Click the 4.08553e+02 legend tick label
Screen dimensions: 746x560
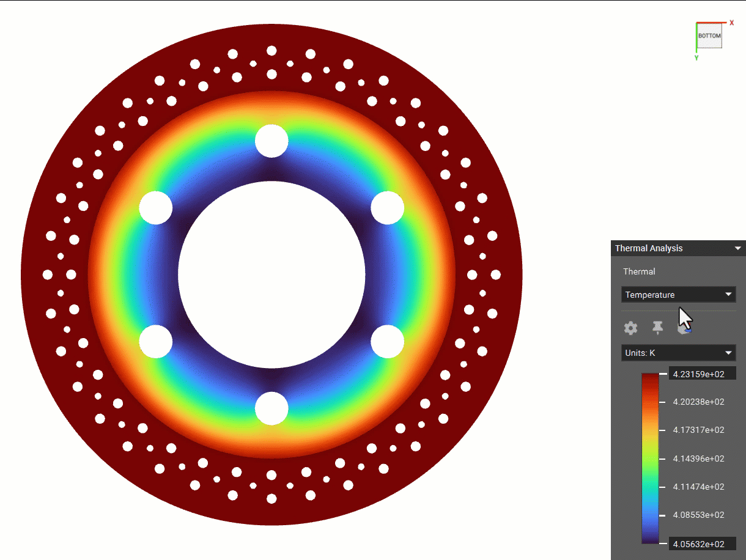click(x=698, y=515)
